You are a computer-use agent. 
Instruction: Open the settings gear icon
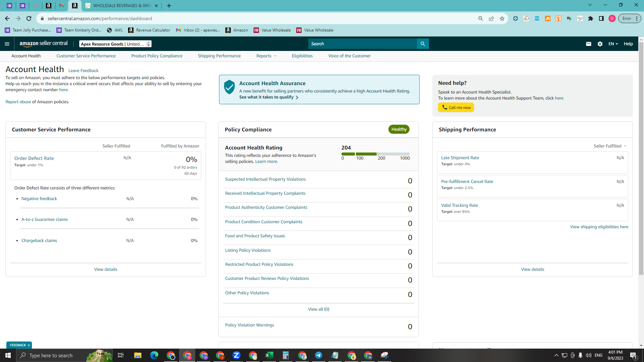coord(600,44)
